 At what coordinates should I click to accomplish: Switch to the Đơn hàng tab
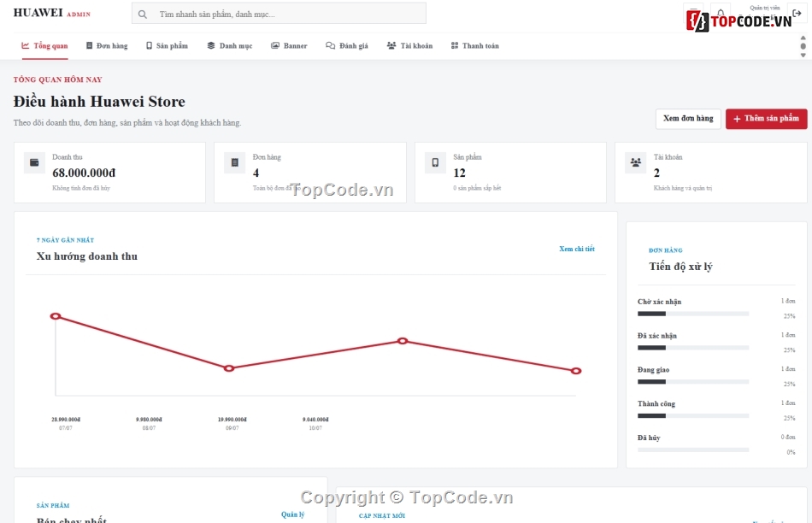tap(107, 45)
